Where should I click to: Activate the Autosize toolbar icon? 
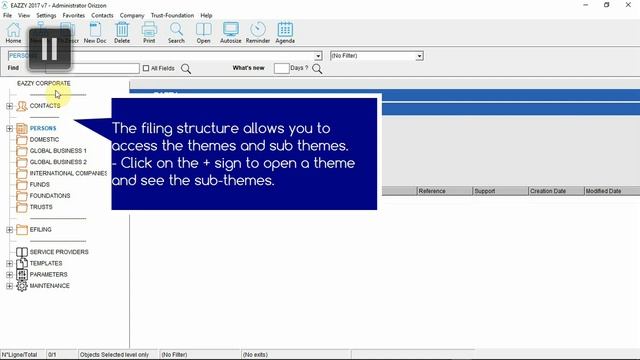tap(231, 33)
